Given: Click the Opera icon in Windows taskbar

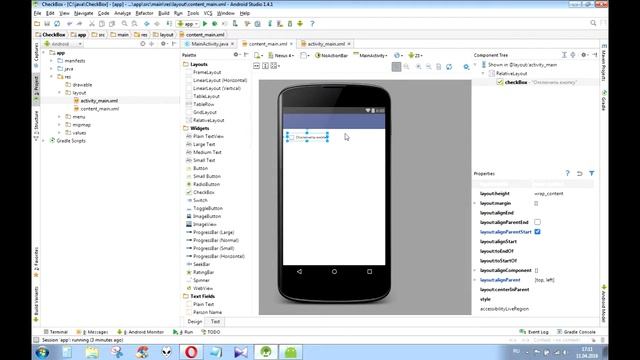Looking at the screenshot, I should pos(191,352).
